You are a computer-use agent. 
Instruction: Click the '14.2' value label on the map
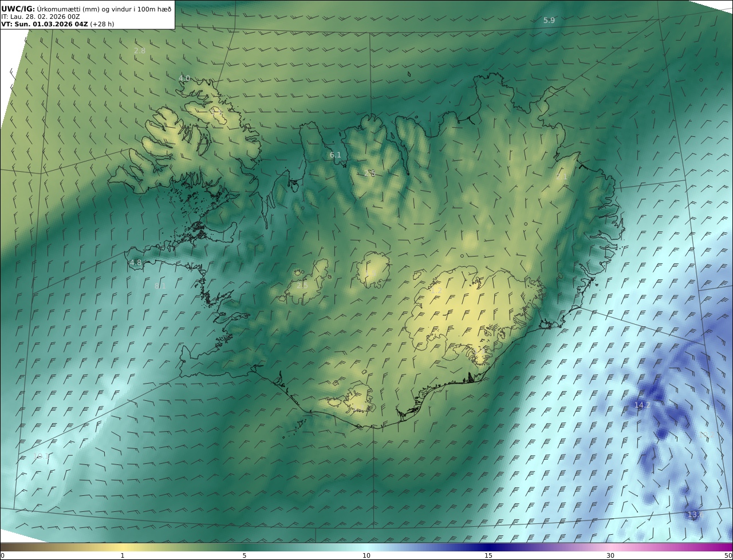pyautogui.click(x=642, y=405)
